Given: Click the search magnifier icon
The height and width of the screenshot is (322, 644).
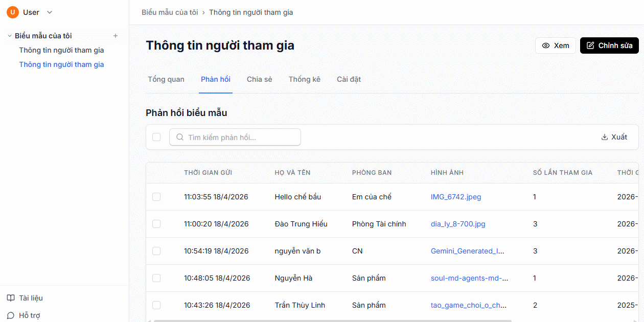Looking at the screenshot, I should [x=179, y=137].
